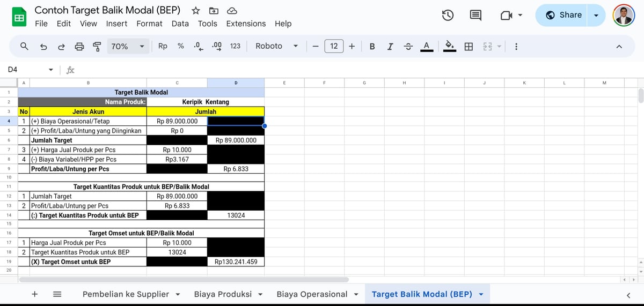Image resolution: width=644 pixels, height=306 pixels.
Task: Open Pembelian ke Supplier tab options arrow
Action: (178, 294)
